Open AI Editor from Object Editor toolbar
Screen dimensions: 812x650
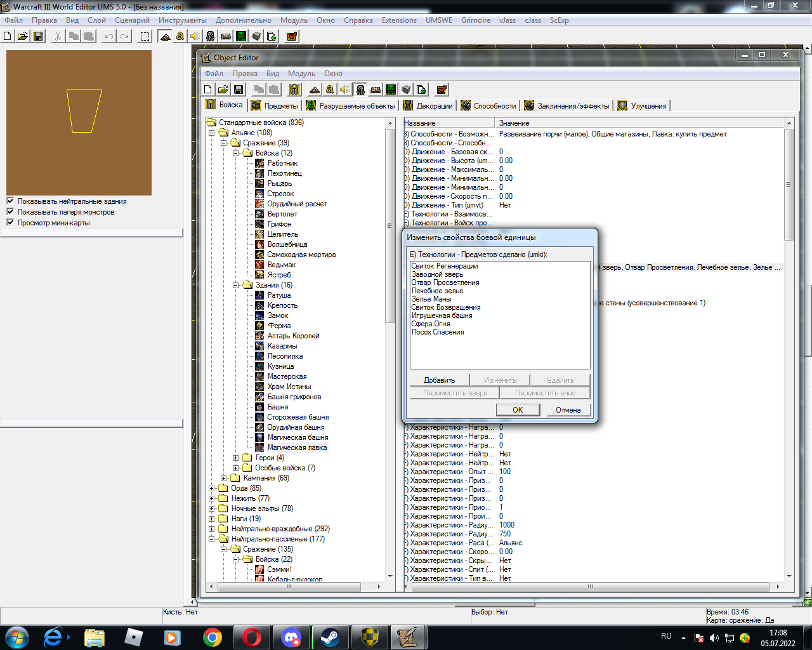[x=391, y=90]
